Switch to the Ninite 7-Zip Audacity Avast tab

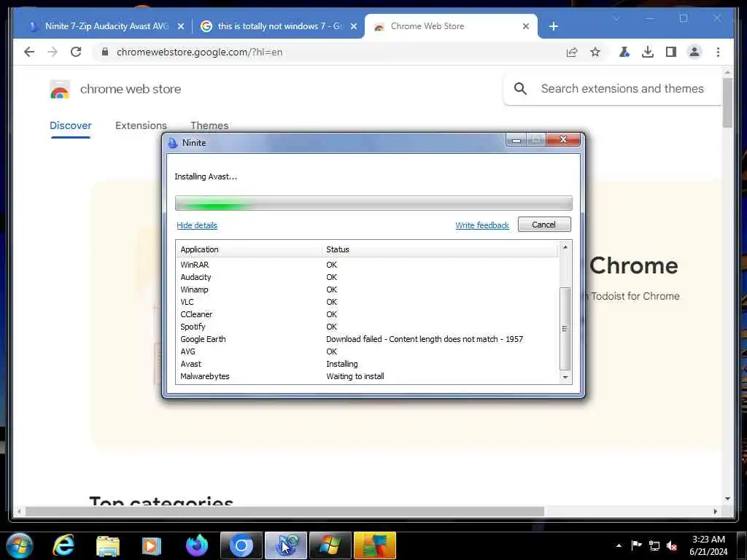pos(107,26)
